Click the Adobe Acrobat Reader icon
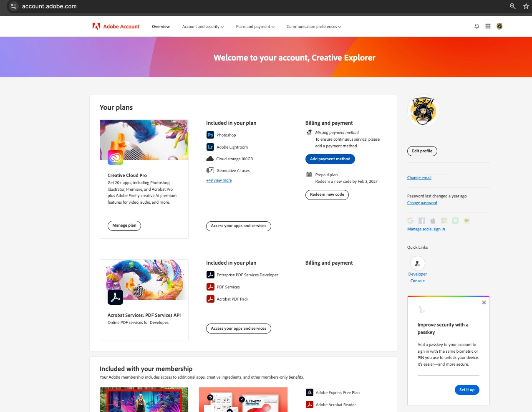Viewport: 532px width, 412px height. (x=310, y=404)
